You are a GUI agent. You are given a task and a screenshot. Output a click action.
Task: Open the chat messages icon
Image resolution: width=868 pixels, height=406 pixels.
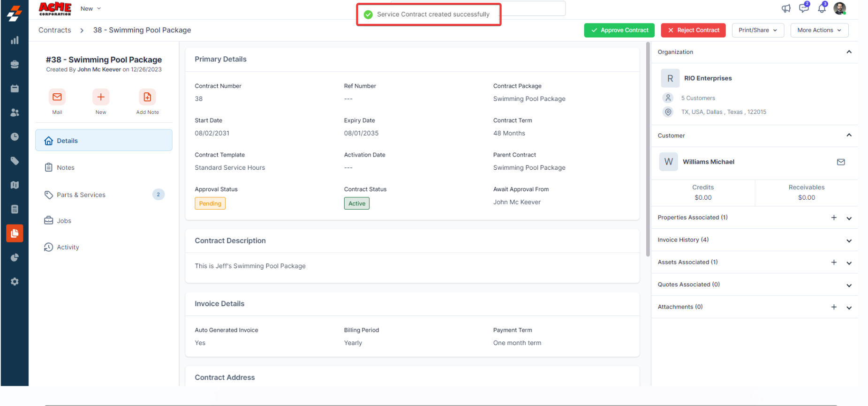[x=804, y=8]
